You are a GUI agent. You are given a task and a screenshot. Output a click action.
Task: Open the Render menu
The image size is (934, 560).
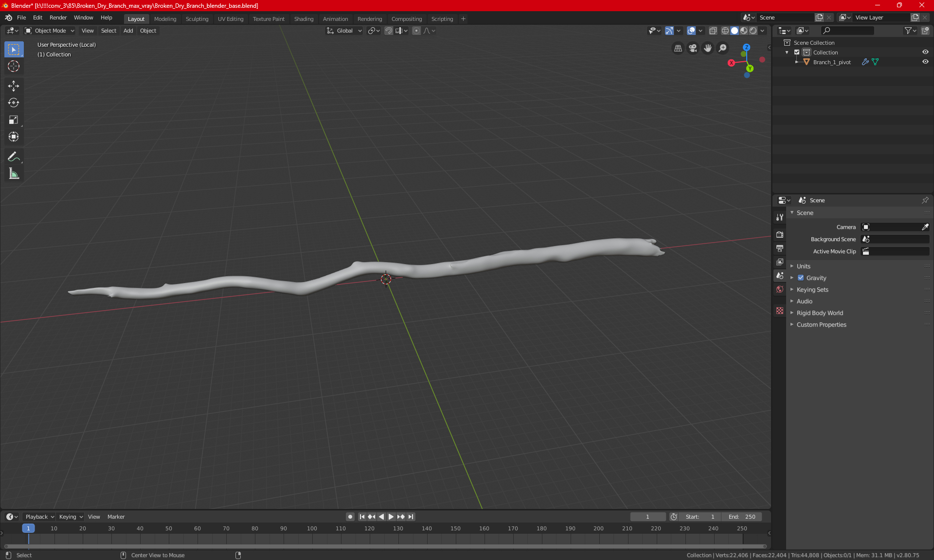click(58, 17)
